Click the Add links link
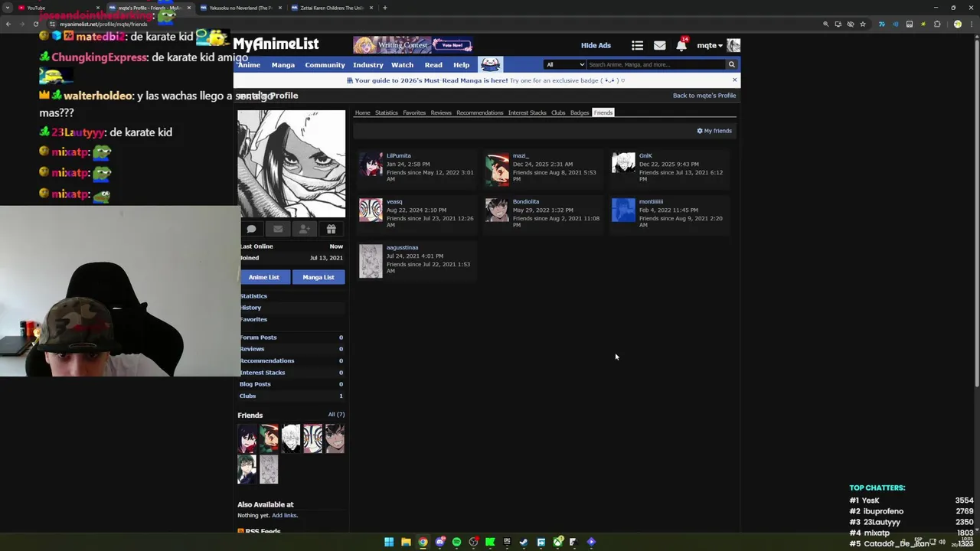Screen dimensions: 980x551 coord(285,515)
